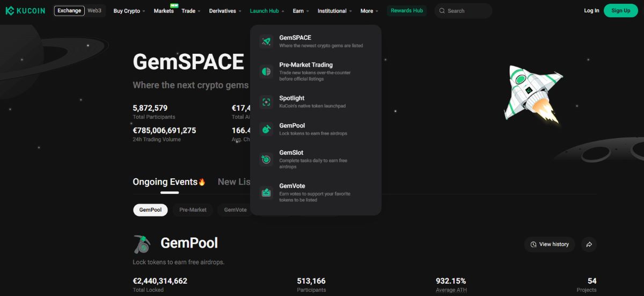Click the search magnifier icon
Image resolution: width=644 pixels, height=296 pixels.
[x=442, y=11]
